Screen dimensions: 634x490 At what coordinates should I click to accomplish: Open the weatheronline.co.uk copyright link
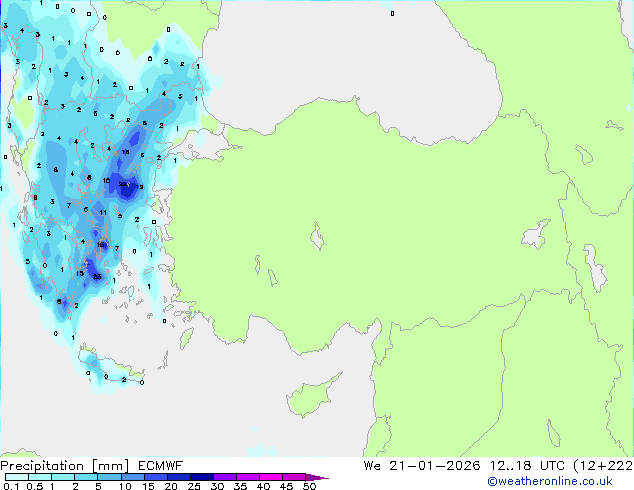point(550,481)
